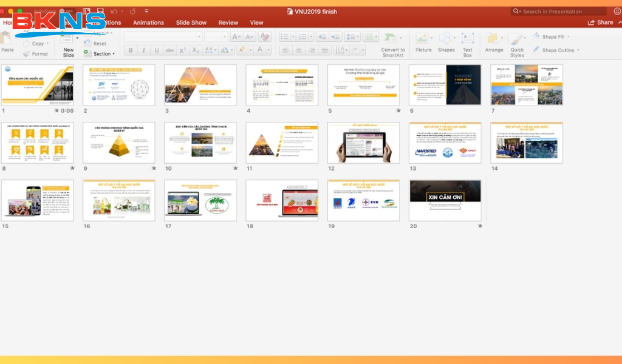Click the redo arrow in title bar
Screen dimensions: 622x364
132,12
